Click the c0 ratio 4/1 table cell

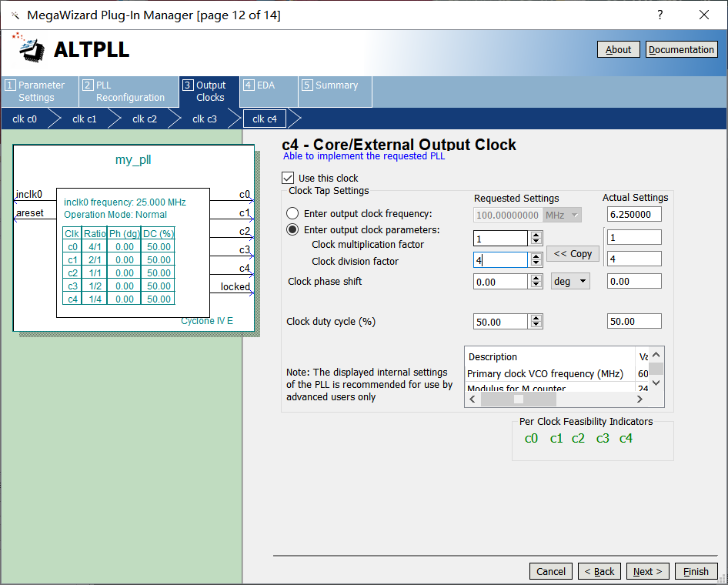pos(95,246)
